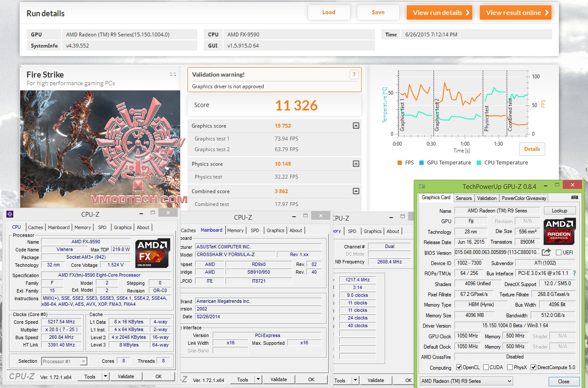Uncheck the OpenCL computing checkbox
The image size is (588, 388).
(459, 367)
